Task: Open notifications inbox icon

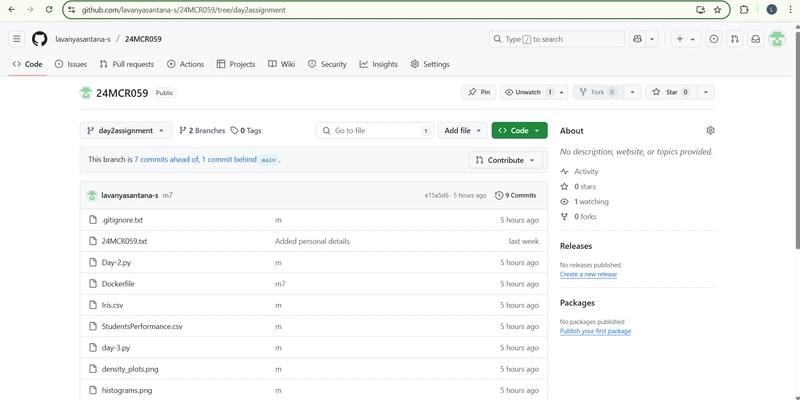Action: click(x=756, y=39)
